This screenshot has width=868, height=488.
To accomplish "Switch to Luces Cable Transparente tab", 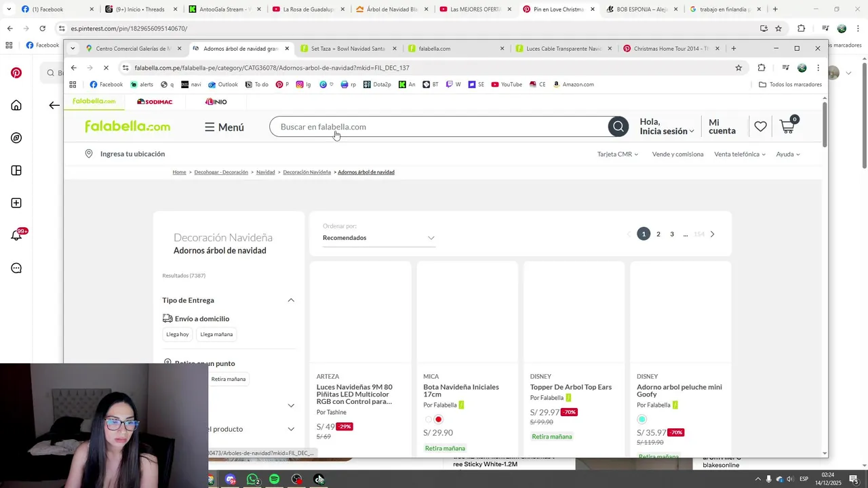I will tap(564, 49).
